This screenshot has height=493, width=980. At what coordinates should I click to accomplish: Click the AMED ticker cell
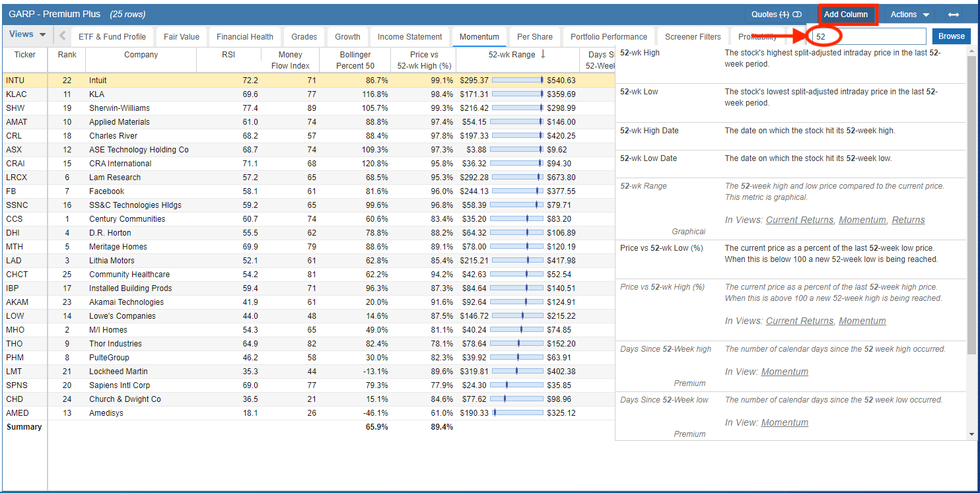pos(17,413)
